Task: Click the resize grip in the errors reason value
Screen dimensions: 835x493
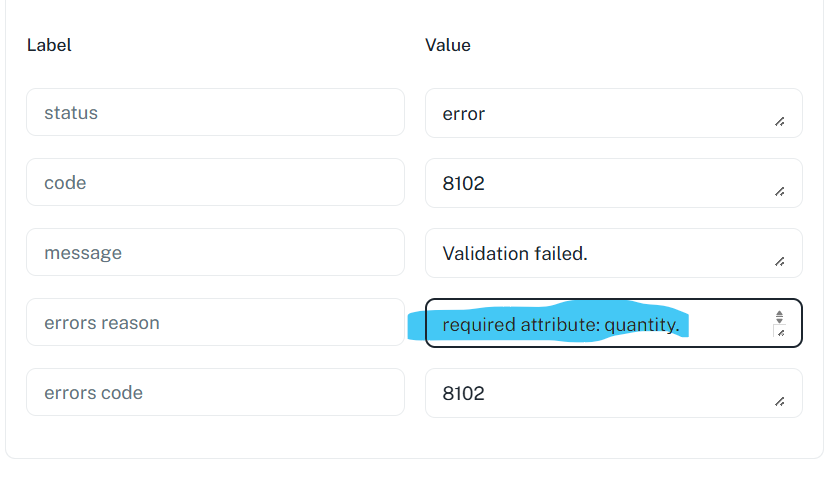Action: [780, 333]
